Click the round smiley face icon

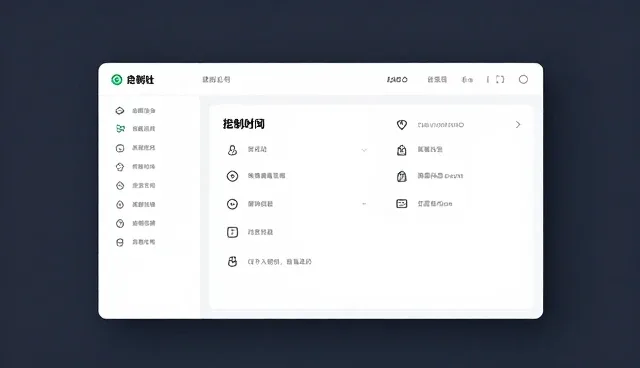click(232, 204)
